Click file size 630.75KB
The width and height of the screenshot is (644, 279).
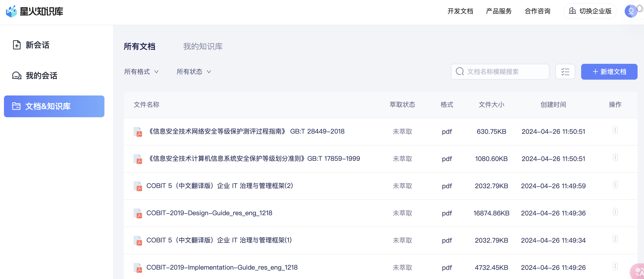[491, 132]
